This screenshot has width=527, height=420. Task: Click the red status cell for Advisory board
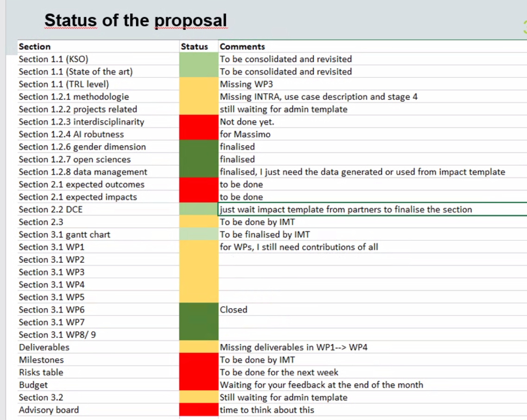pos(199,410)
